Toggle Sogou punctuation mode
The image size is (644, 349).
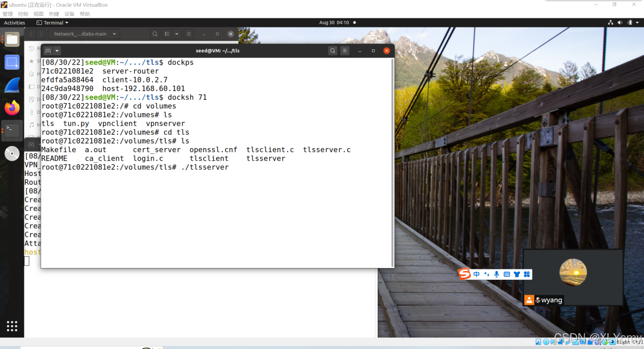(486, 274)
